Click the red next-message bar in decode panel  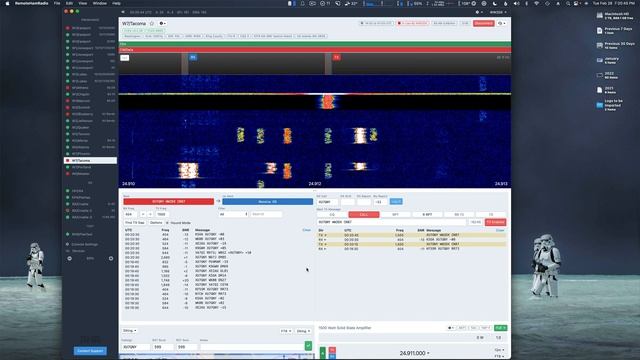(169, 202)
